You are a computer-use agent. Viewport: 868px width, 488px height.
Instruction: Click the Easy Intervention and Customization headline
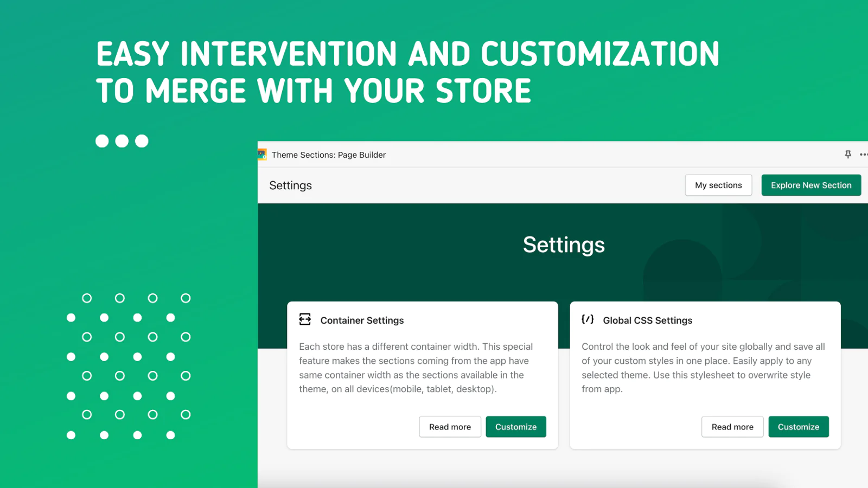coord(407,72)
